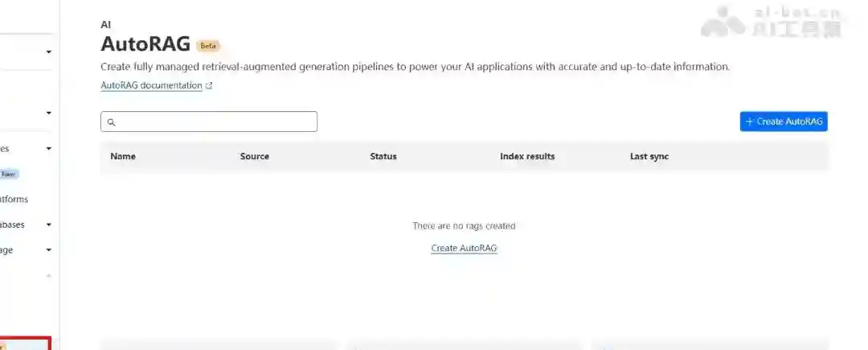
Task: Click the AI breadcrumb above the title
Action: 106,25
